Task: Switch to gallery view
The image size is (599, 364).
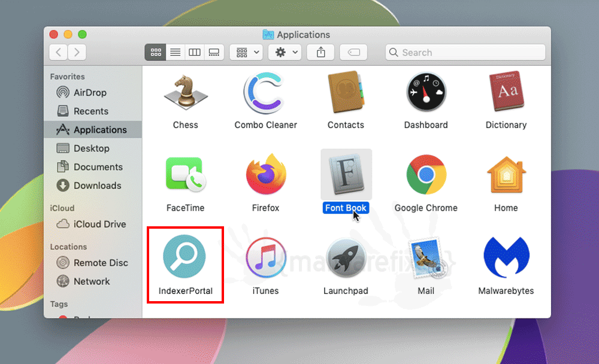Action: (x=214, y=52)
